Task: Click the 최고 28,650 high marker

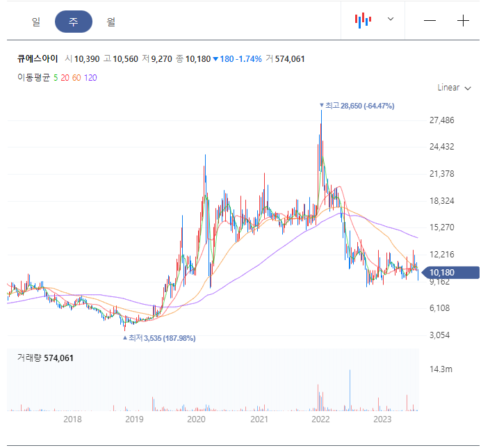Action: 357,106
